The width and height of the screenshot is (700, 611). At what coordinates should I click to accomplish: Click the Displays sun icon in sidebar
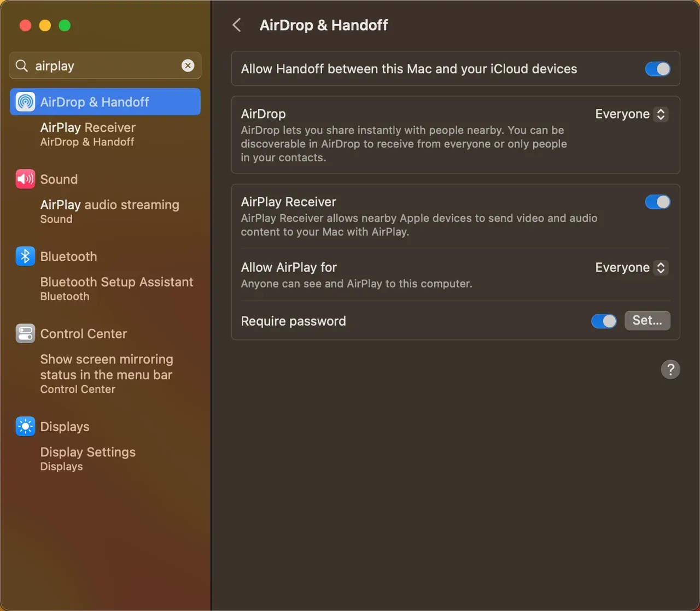(x=25, y=426)
